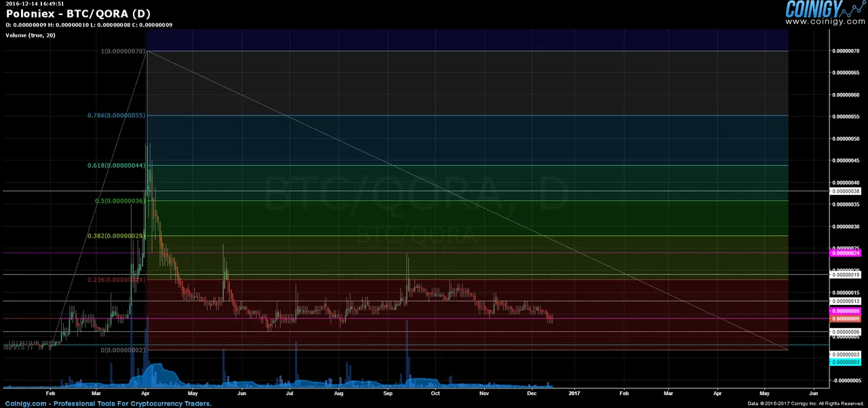
Task: Click the Jul label on the time axis
Action: point(290,393)
